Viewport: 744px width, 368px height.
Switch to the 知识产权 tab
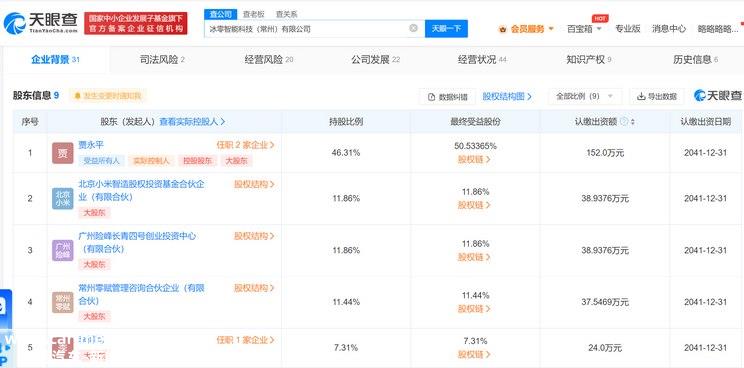click(588, 60)
